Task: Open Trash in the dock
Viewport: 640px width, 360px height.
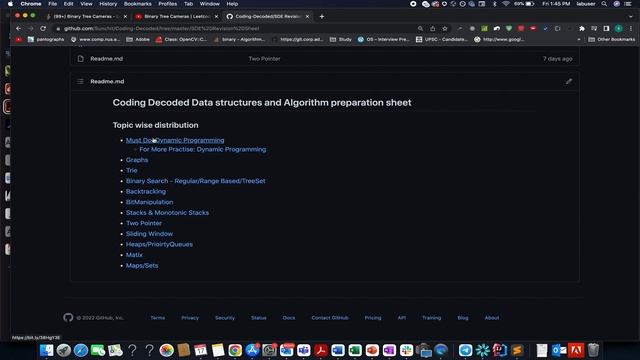Action: coord(593,350)
